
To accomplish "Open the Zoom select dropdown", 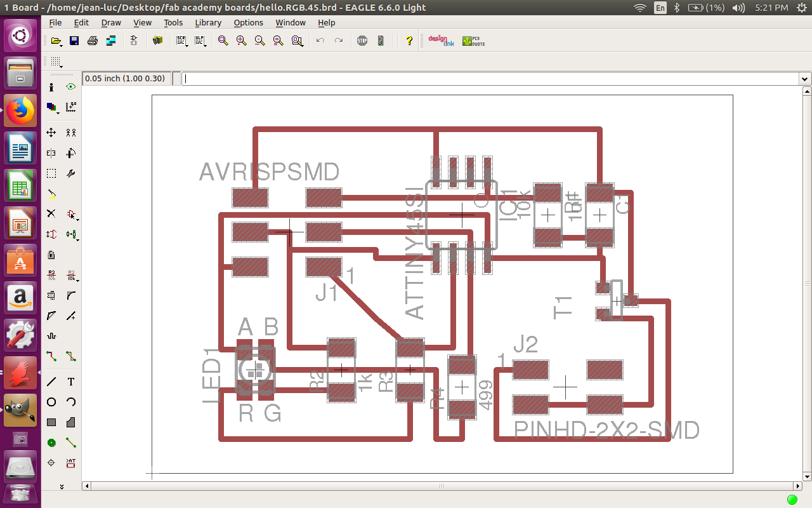I will (298, 41).
